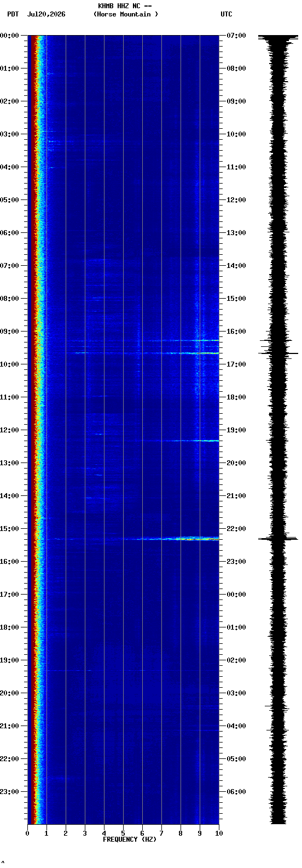
Task: Click the '(Horse Mountain )' station name
Action: coord(126,14)
